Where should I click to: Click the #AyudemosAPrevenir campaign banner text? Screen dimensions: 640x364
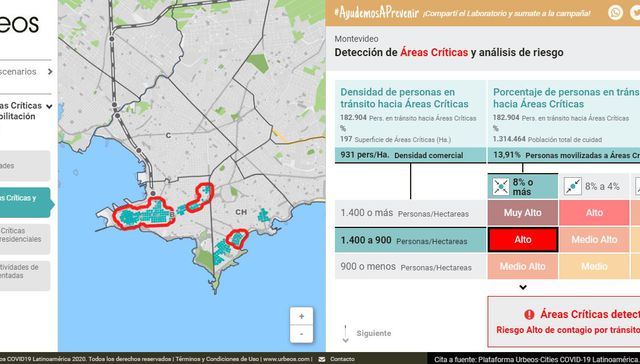[376, 13]
